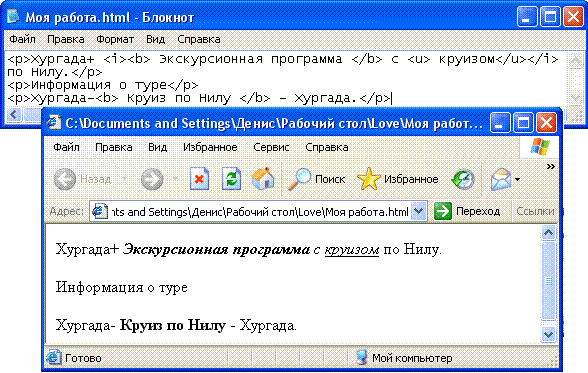Click Notepad vertical scrollbar down arrow
Viewport: 588px width, 373px height.
tap(576, 98)
